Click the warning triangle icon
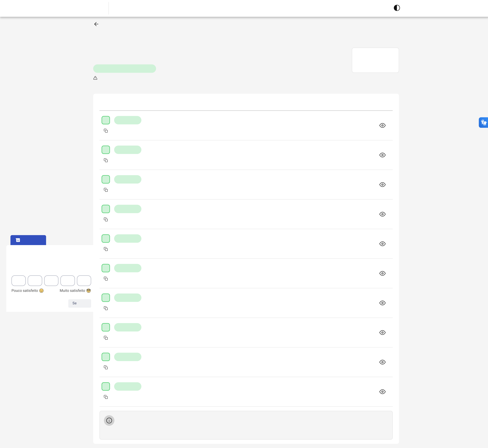 (95, 78)
